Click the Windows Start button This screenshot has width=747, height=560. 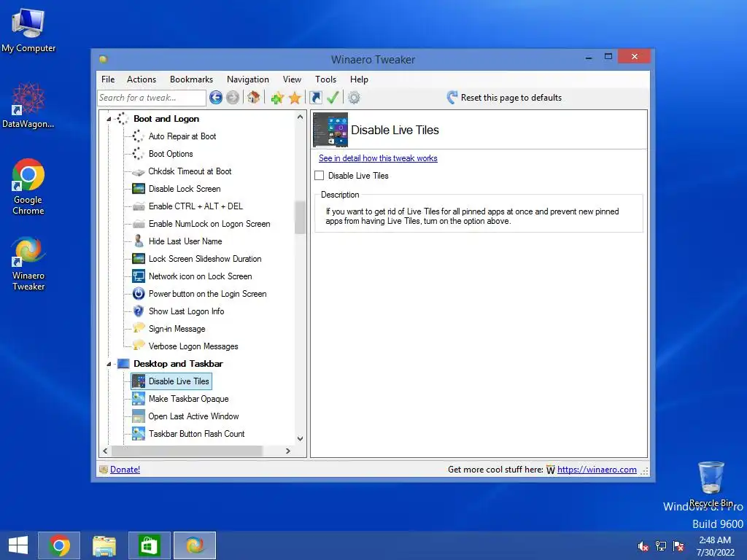[x=18, y=545]
